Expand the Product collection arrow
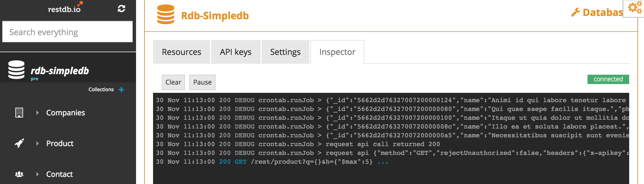This screenshot has height=184, width=644. click(38, 143)
